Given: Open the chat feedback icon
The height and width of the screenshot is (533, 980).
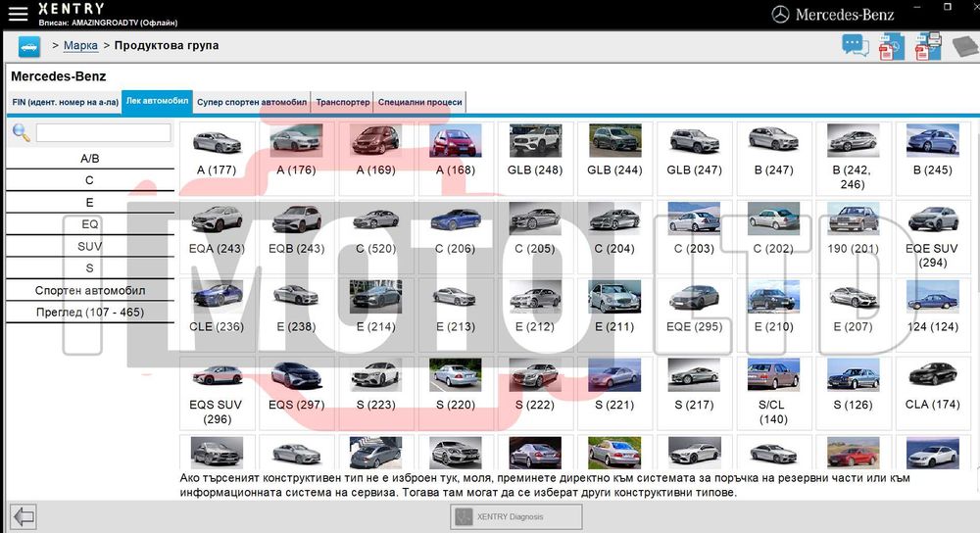Looking at the screenshot, I should [x=855, y=46].
